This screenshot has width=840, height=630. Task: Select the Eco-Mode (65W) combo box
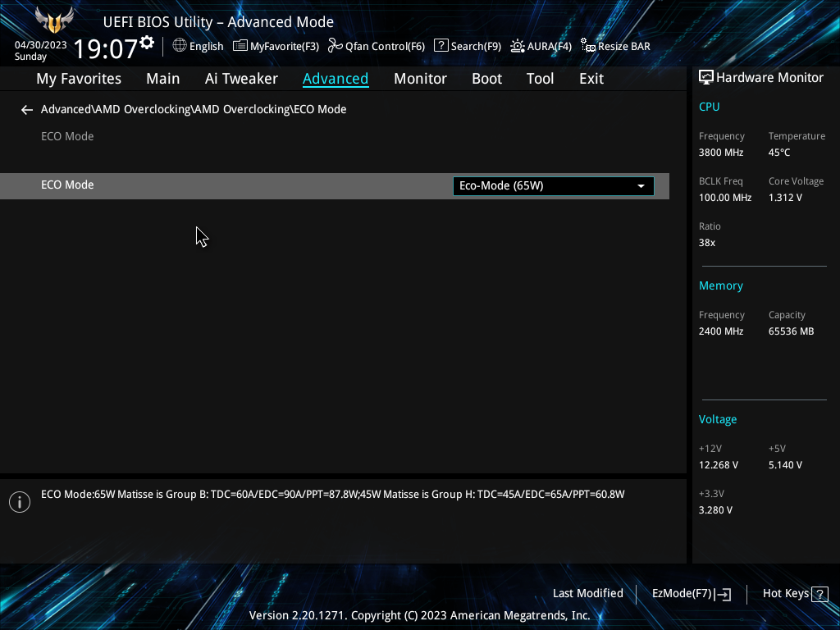point(554,186)
